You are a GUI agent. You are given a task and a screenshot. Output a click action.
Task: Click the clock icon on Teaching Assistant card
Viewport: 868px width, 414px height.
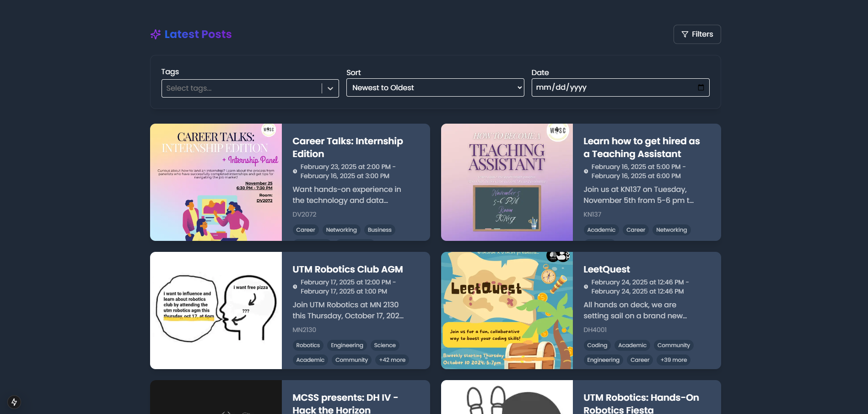click(586, 171)
